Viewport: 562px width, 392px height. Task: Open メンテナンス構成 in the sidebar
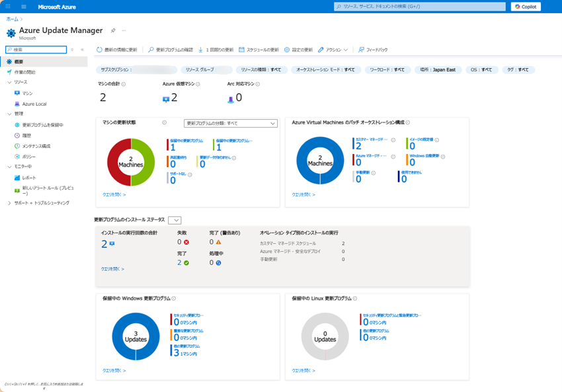click(x=36, y=146)
